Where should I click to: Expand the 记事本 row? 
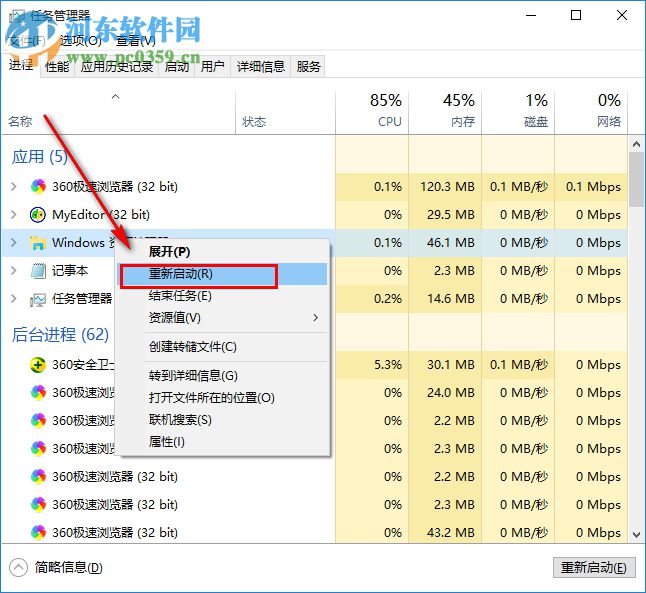coord(14,271)
